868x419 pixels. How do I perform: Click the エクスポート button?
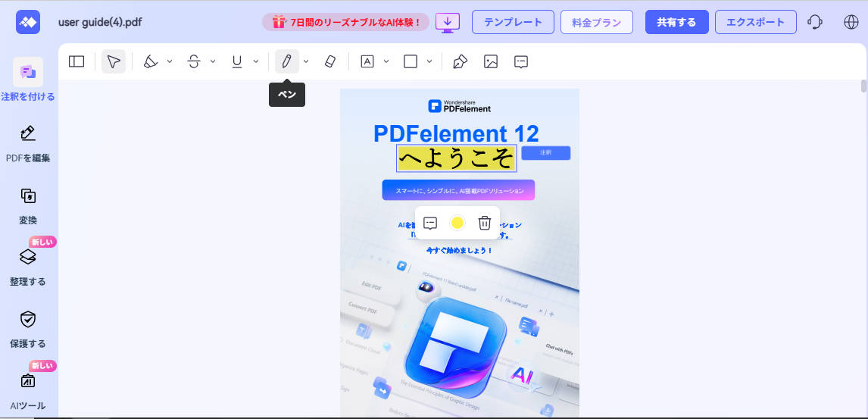(x=756, y=22)
